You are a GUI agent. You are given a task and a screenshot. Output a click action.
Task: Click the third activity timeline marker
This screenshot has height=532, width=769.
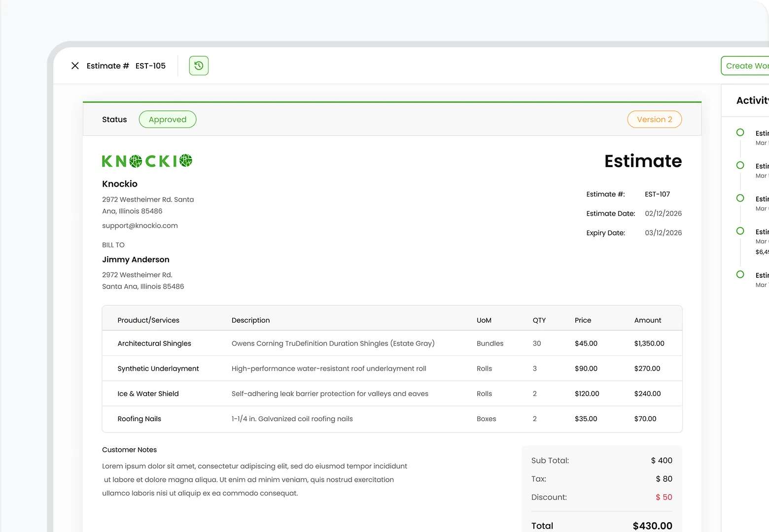(740, 198)
